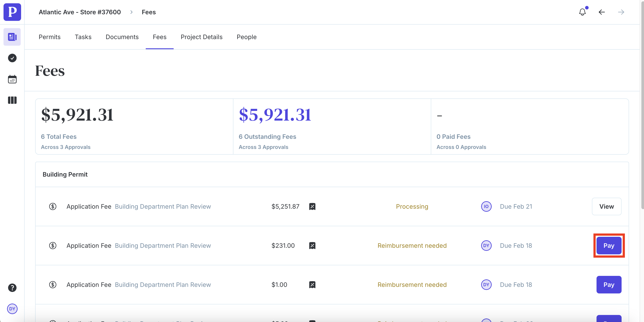The height and width of the screenshot is (322, 644).
Task: Click the forward arrow in header
Action: pyautogui.click(x=621, y=12)
